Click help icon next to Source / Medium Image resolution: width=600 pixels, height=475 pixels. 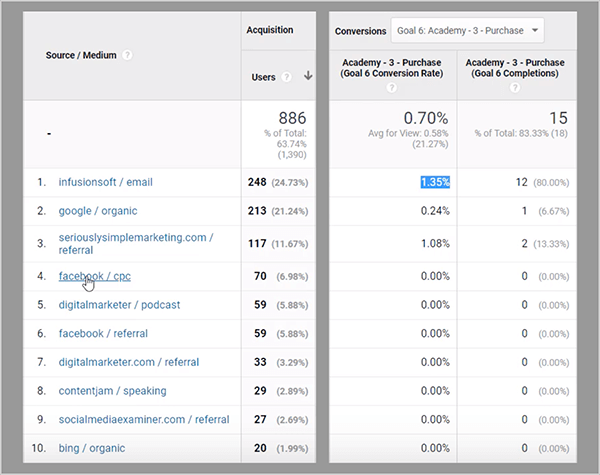(x=127, y=55)
